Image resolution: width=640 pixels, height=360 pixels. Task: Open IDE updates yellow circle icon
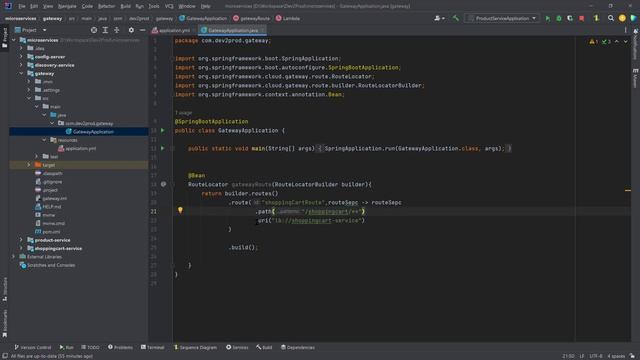pyautogui.click(x=622, y=18)
